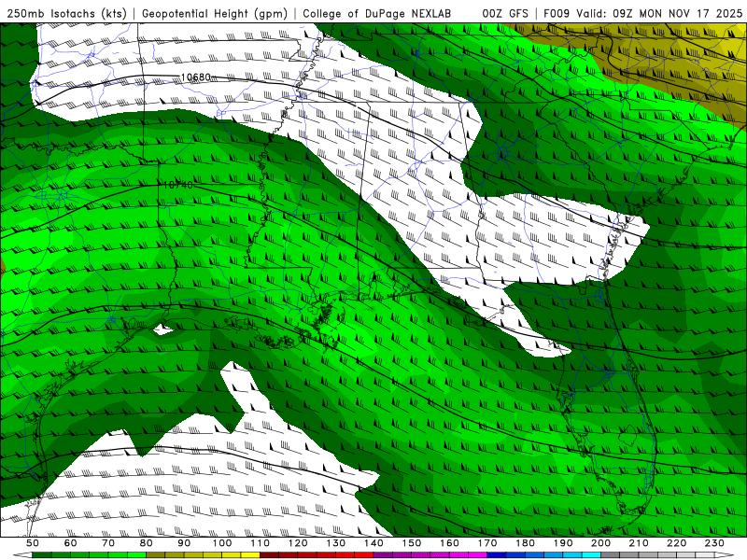Image resolution: width=747 pixels, height=560 pixels.
Task: Click the 60 value on the color scale
Action: click(x=71, y=543)
